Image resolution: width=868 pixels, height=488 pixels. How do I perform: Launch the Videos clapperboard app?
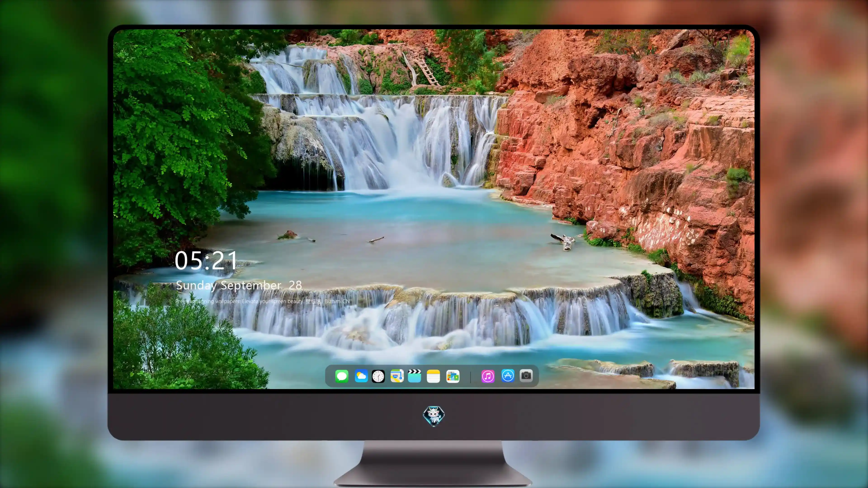pyautogui.click(x=415, y=376)
